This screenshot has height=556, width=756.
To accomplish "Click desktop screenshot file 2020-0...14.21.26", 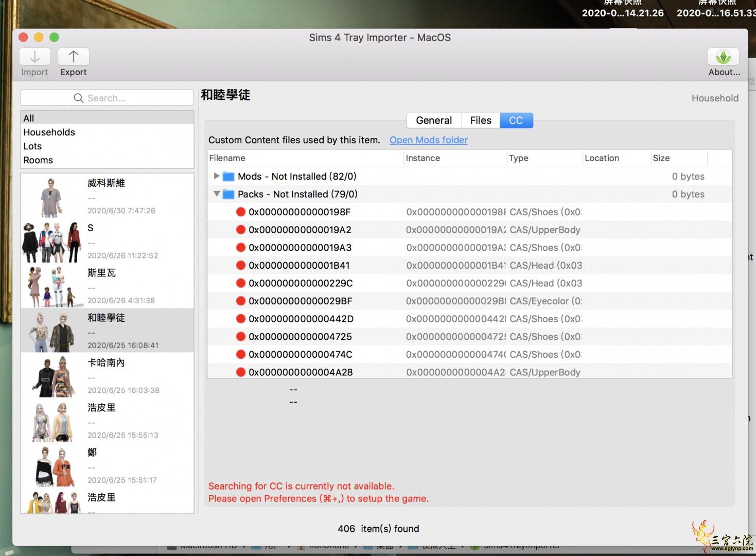I will [x=623, y=13].
